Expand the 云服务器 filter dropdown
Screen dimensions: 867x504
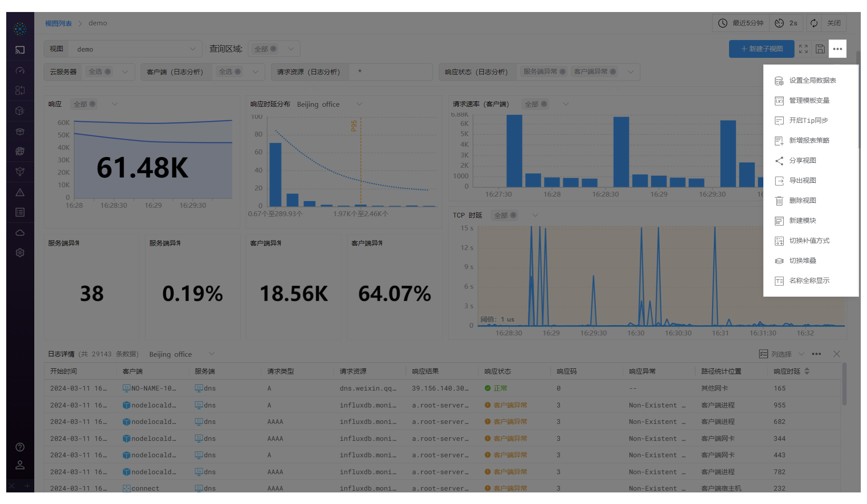point(125,72)
